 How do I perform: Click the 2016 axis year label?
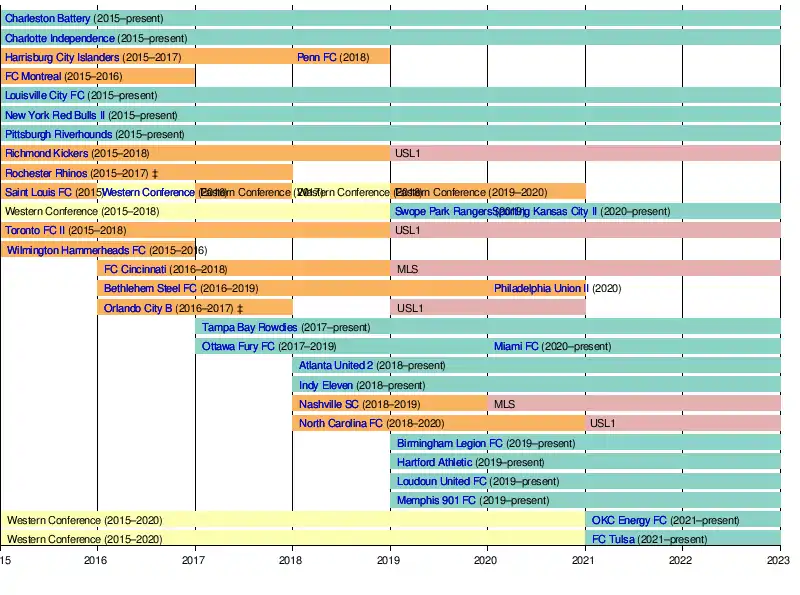[95, 560]
